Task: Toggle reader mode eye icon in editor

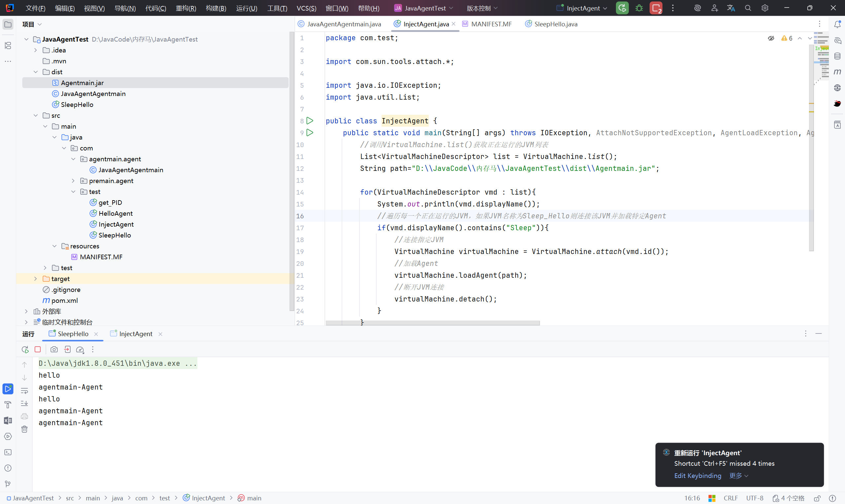Action: [x=771, y=38]
